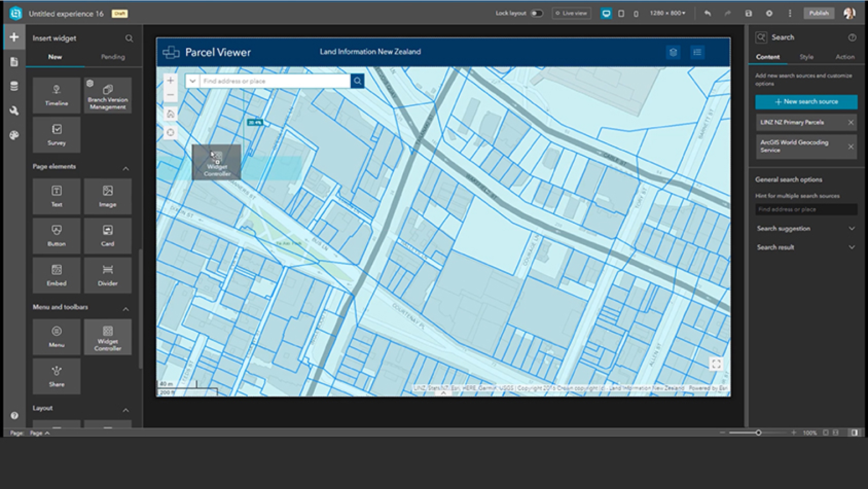Open the 1280 × 800 resolution dropdown

[667, 13]
